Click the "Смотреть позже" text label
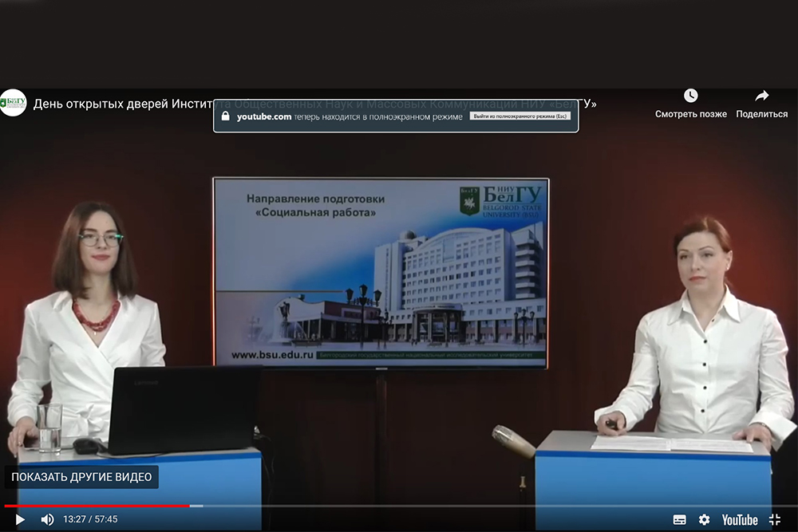The width and height of the screenshot is (798, 532). pyautogui.click(x=690, y=114)
